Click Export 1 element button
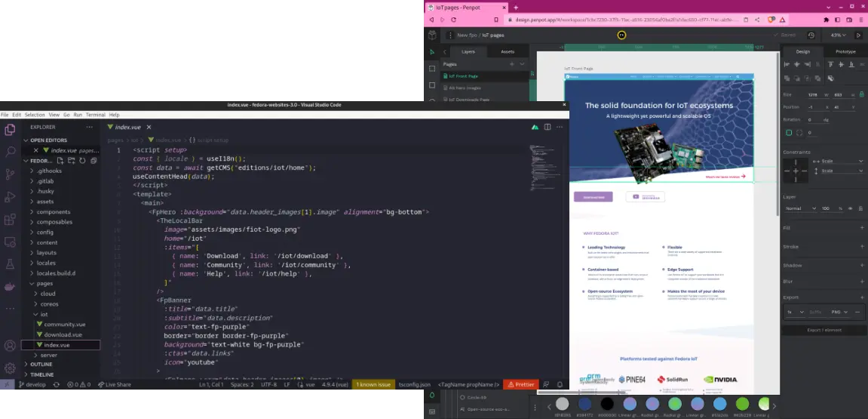The image size is (868, 419). (824, 330)
